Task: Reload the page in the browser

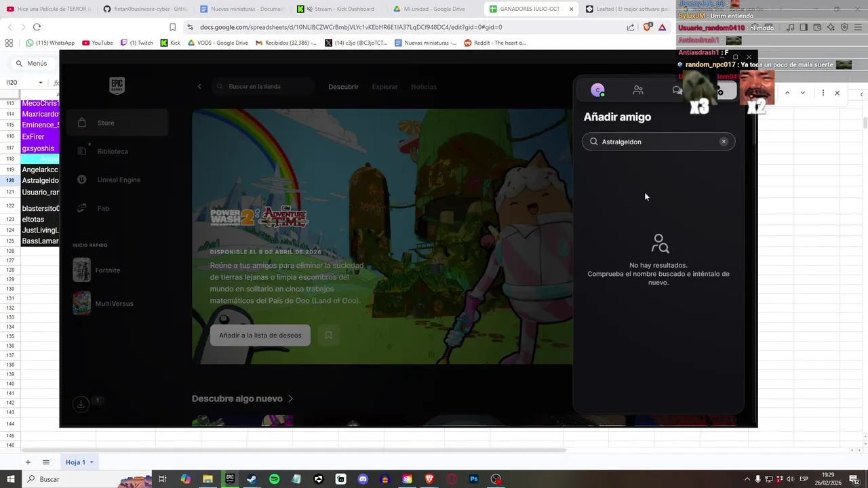Action: tap(37, 27)
